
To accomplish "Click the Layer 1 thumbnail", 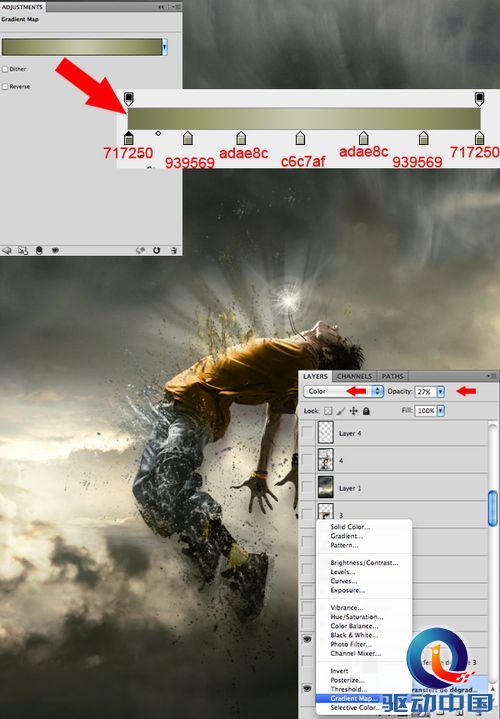I will (x=325, y=487).
